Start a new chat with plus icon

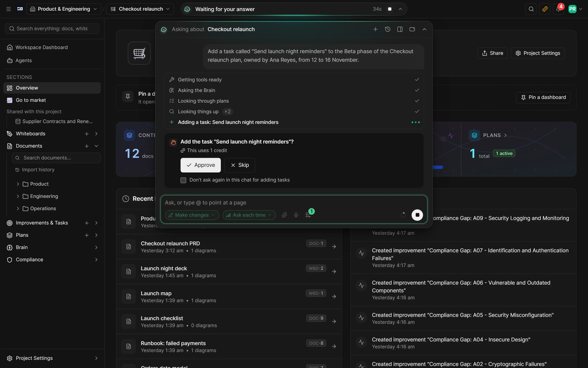tap(375, 29)
